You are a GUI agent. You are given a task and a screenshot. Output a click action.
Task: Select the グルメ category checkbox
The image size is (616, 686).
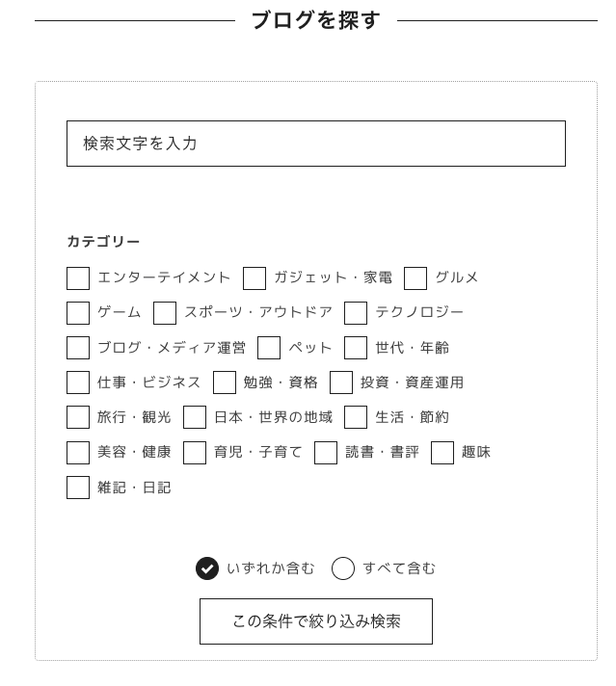pyautogui.click(x=415, y=278)
